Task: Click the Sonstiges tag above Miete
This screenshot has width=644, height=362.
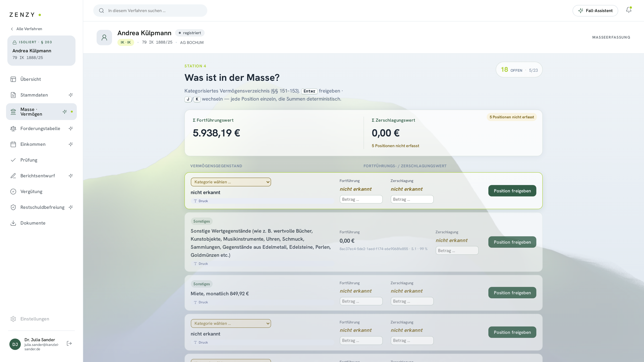Action: [201, 284]
